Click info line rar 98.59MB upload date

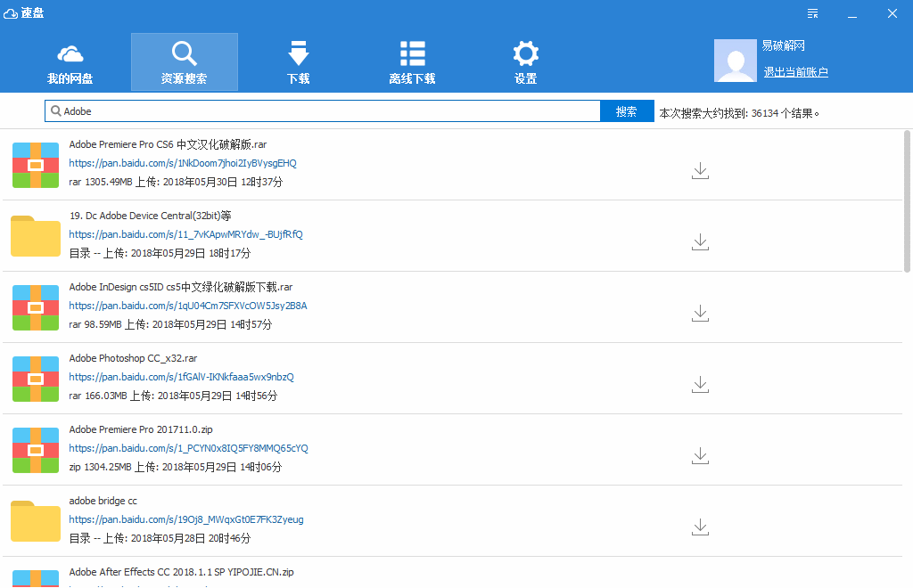click(170, 324)
